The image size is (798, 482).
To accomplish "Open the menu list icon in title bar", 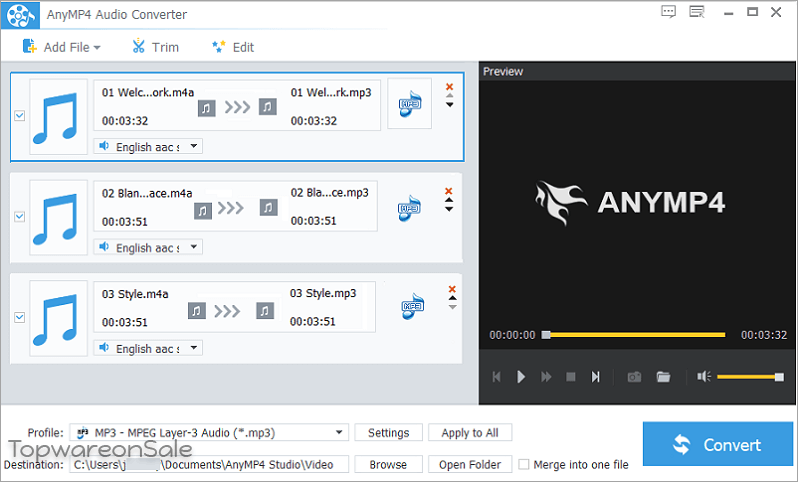I will coord(697,12).
